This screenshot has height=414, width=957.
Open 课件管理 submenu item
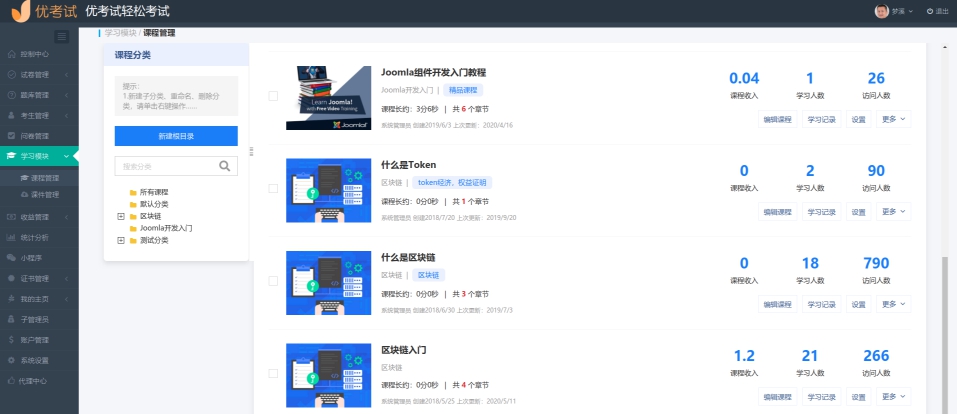tap(39, 195)
